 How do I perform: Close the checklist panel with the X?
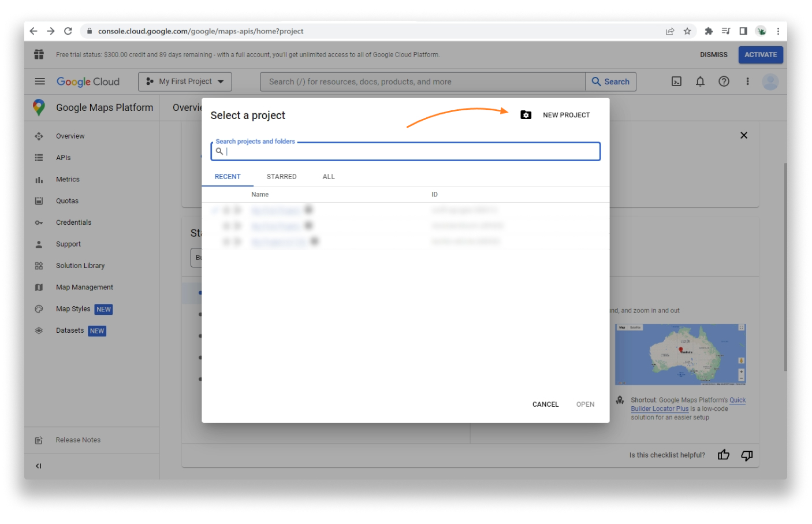[x=744, y=135]
